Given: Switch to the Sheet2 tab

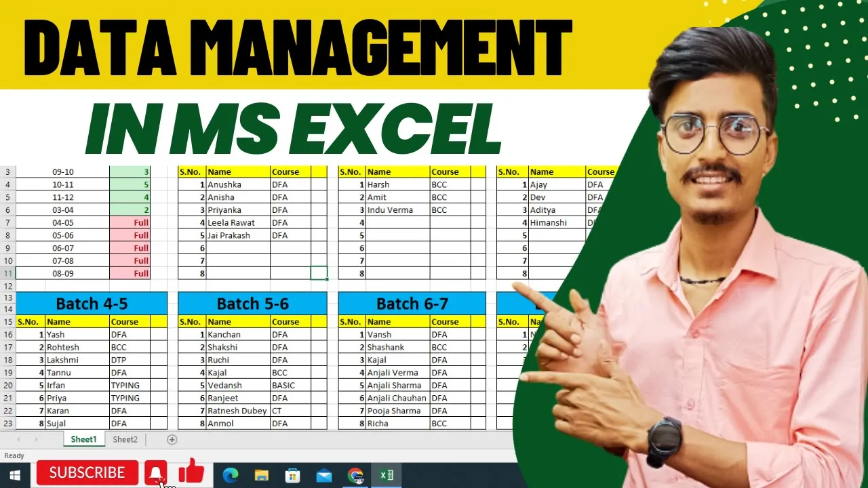Looking at the screenshot, I should coord(125,439).
